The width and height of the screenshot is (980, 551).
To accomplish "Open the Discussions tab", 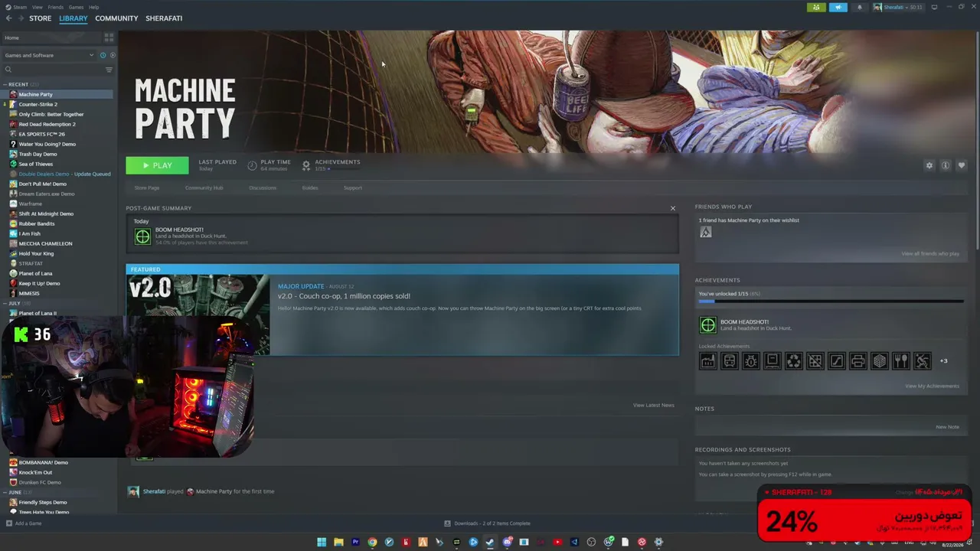I will pyautogui.click(x=263, y=187).
